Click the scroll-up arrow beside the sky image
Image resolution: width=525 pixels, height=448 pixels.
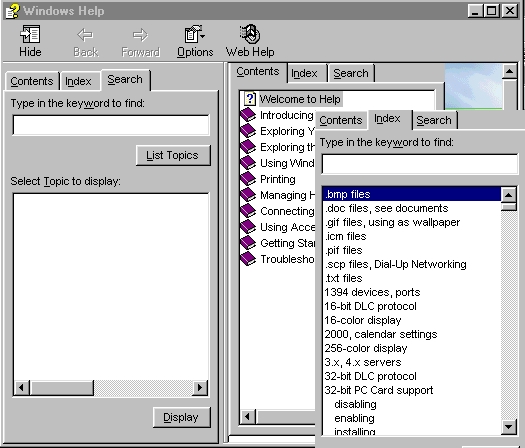[x=509, y=71]
